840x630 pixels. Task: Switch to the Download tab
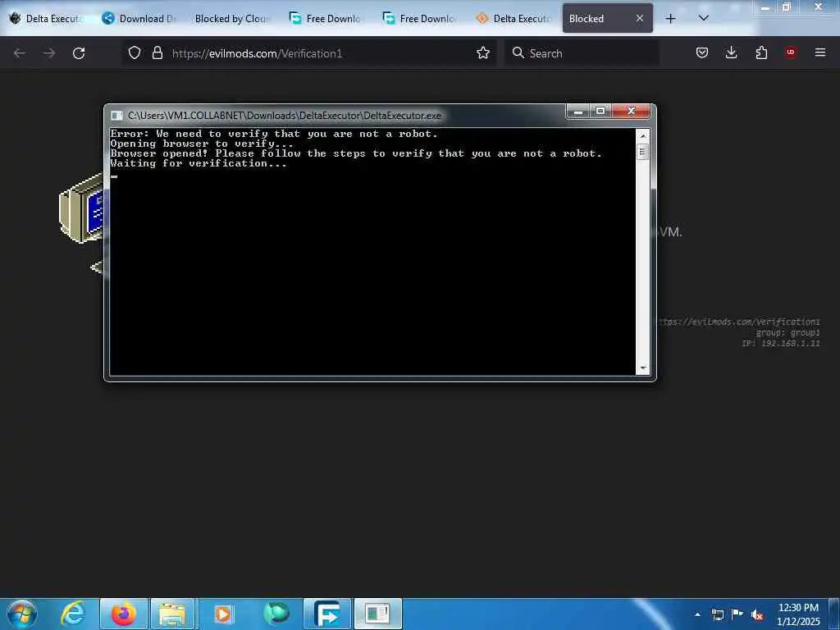pos(140,18)
